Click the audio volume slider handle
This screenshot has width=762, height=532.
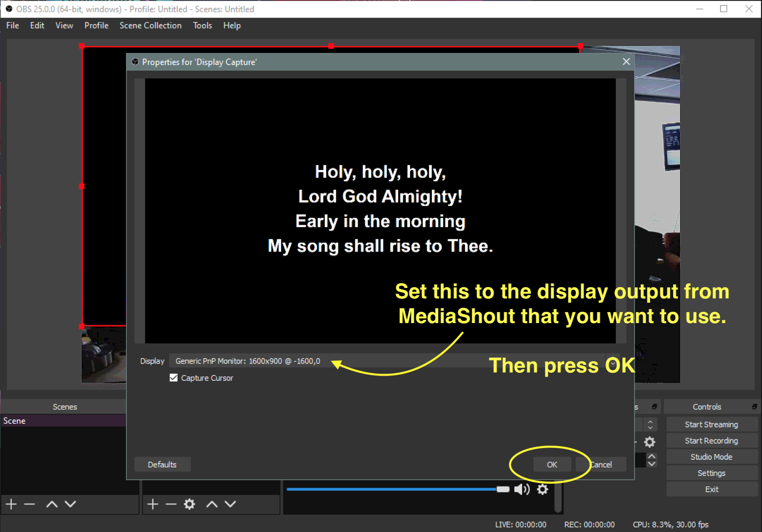502,489
